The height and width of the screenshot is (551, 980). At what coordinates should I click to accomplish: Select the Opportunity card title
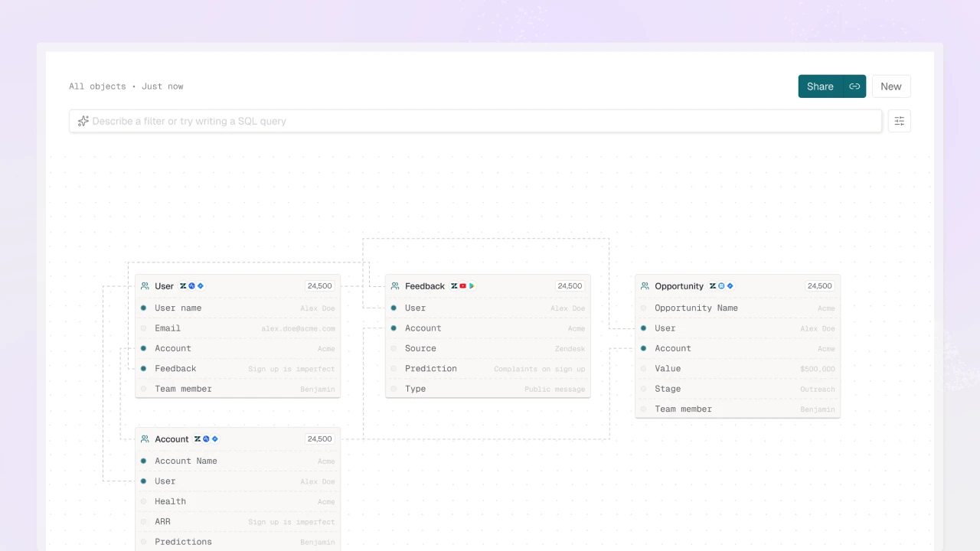[679, 286]
